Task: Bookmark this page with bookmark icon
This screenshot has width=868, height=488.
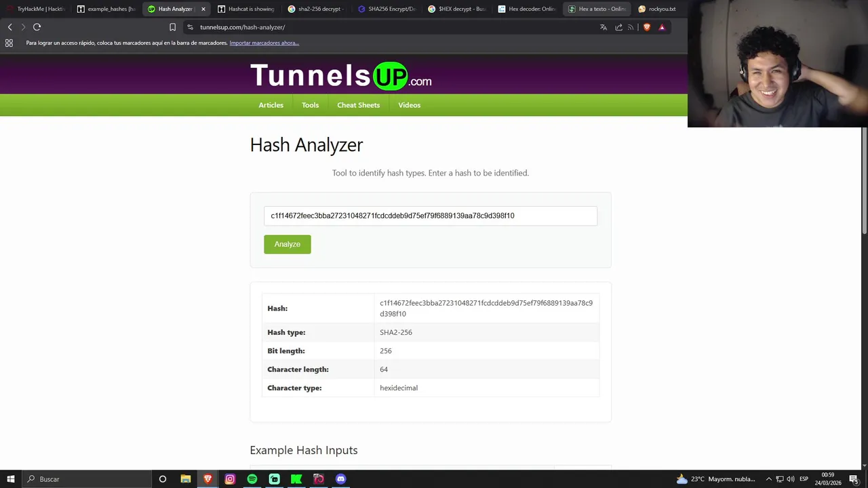Action: coord(172,27)
